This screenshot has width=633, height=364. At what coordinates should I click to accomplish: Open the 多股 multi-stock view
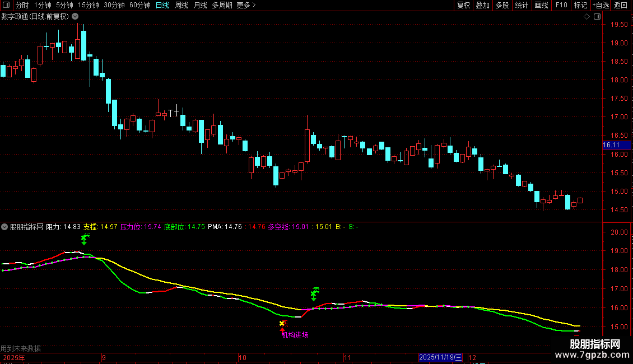(502, 5)
